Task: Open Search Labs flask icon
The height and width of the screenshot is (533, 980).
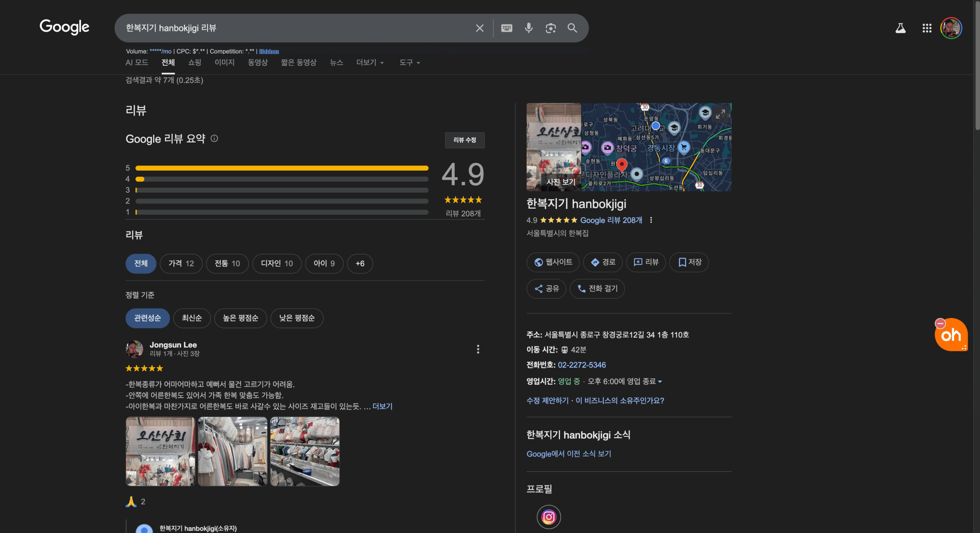Action: (900, 28)
